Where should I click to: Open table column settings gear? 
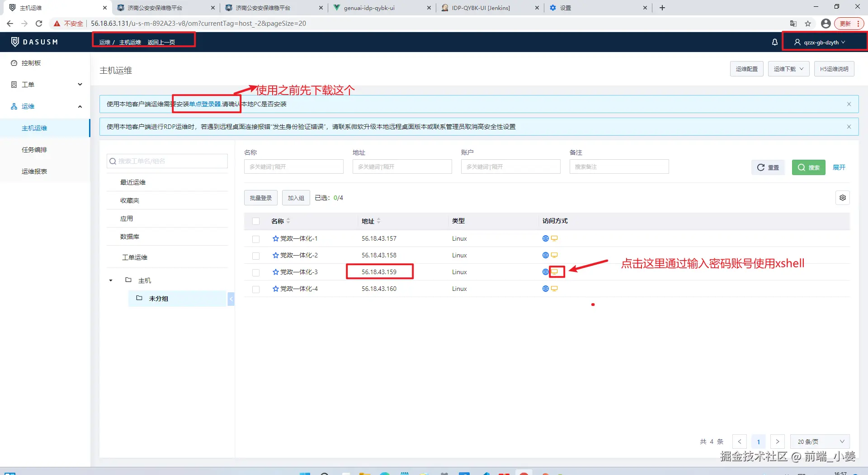(843, 198)
